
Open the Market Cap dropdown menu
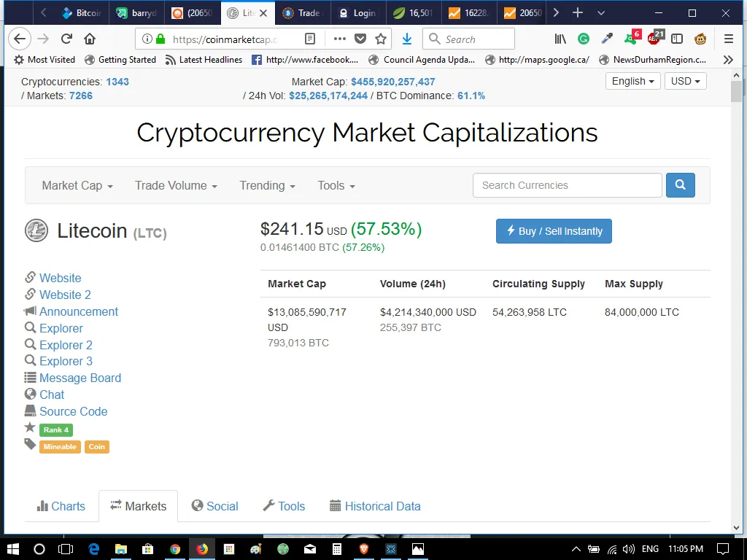(77, 186)
